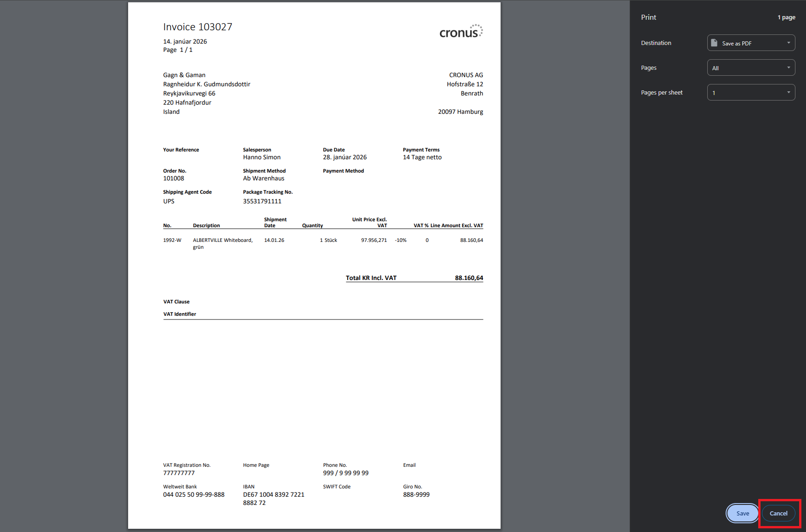Click the due date 28. janúar 2026
This screenshot has width=806, height=532.
[x=344, y=157]
